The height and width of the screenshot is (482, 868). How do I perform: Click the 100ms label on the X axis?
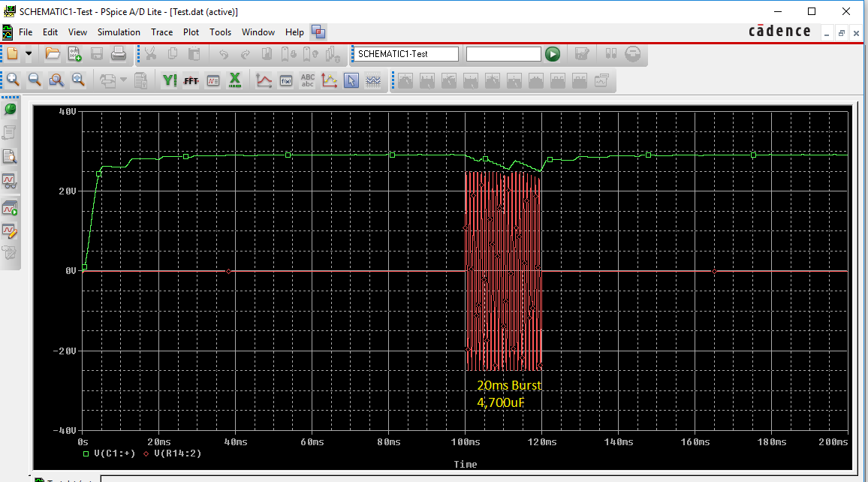point(466,442)
